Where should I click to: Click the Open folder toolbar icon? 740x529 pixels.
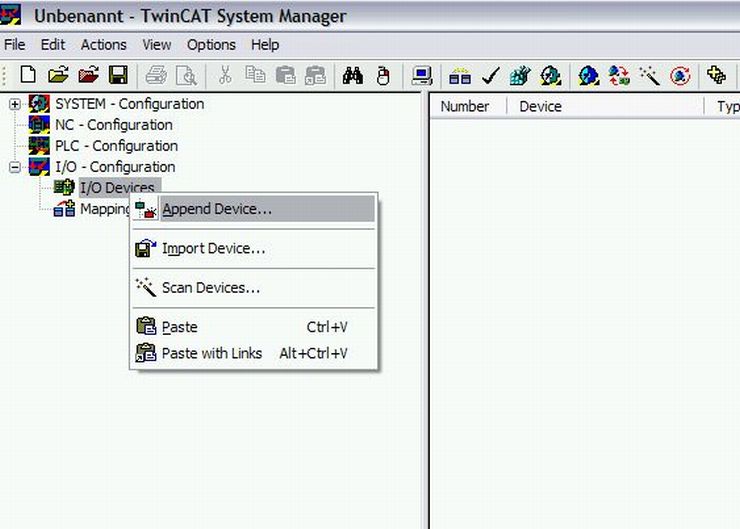[58, 75]
